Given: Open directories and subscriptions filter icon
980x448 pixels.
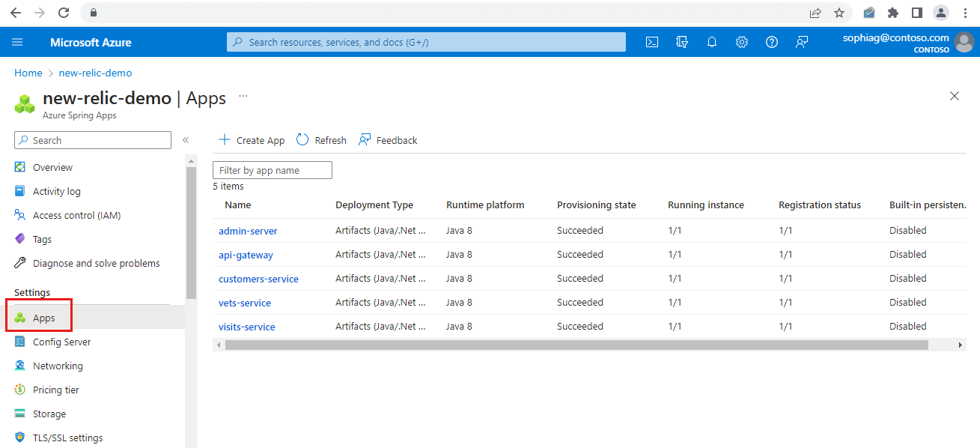Looking at the screenshot, I should click(682, 42).
